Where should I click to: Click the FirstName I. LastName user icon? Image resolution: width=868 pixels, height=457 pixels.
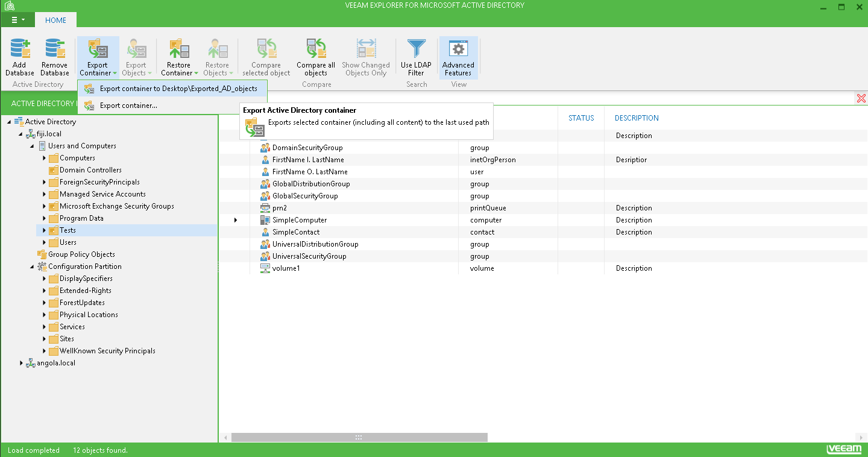tap(265, 160)
